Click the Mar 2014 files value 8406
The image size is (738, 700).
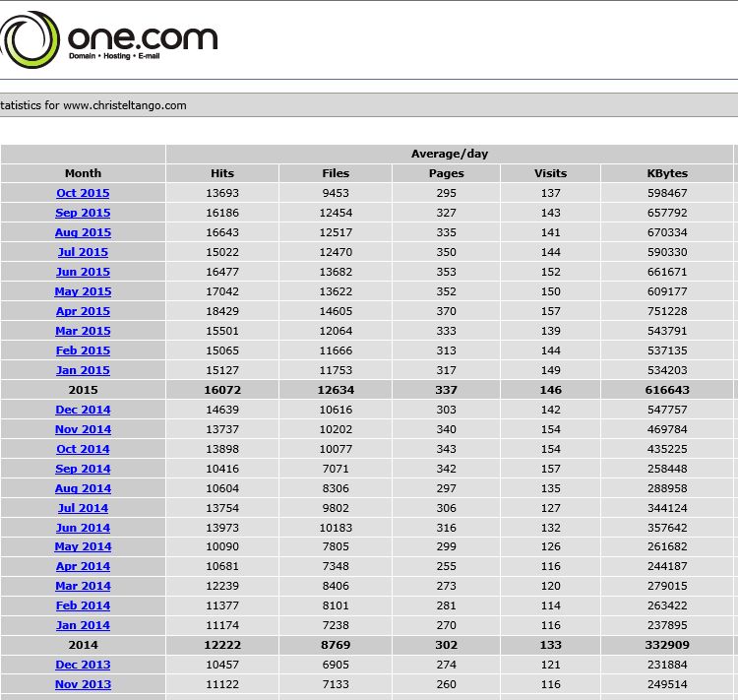point(336,587)
